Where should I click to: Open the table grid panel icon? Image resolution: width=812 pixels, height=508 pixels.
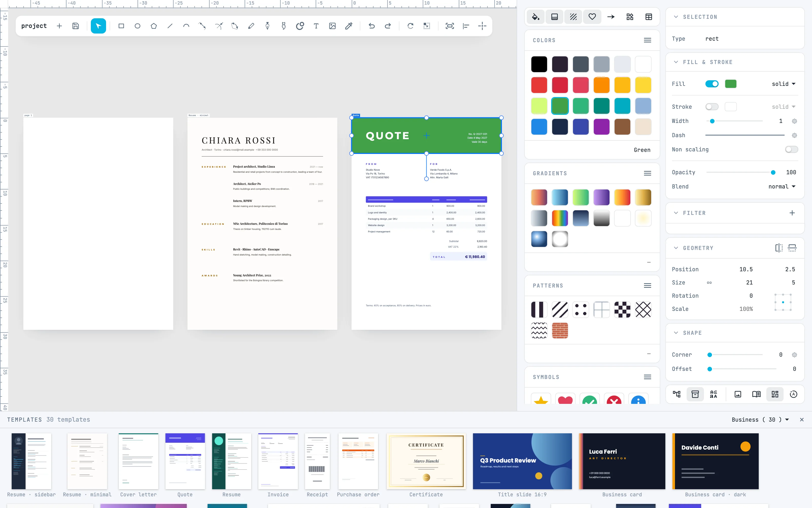[x=649, y=17]
